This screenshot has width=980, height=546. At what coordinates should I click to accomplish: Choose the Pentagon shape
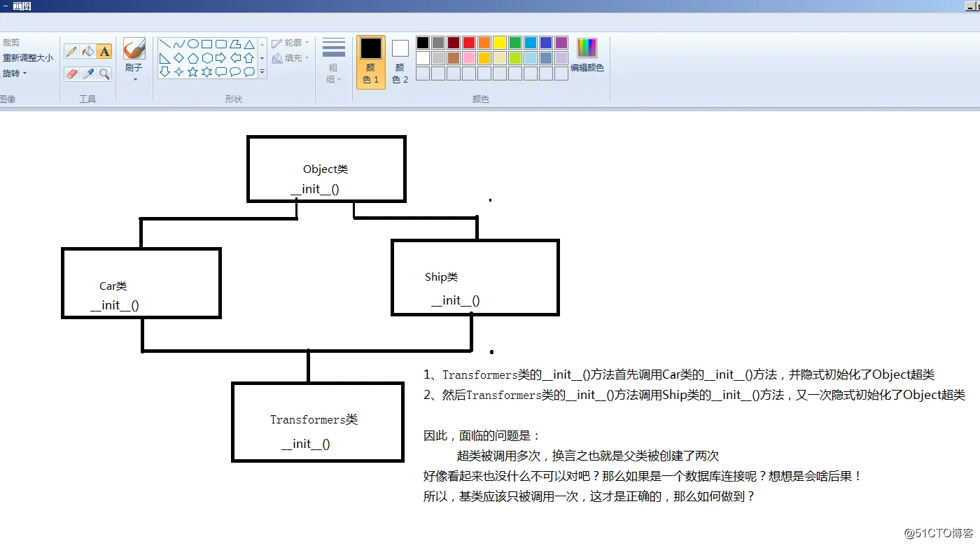[193, 58]
